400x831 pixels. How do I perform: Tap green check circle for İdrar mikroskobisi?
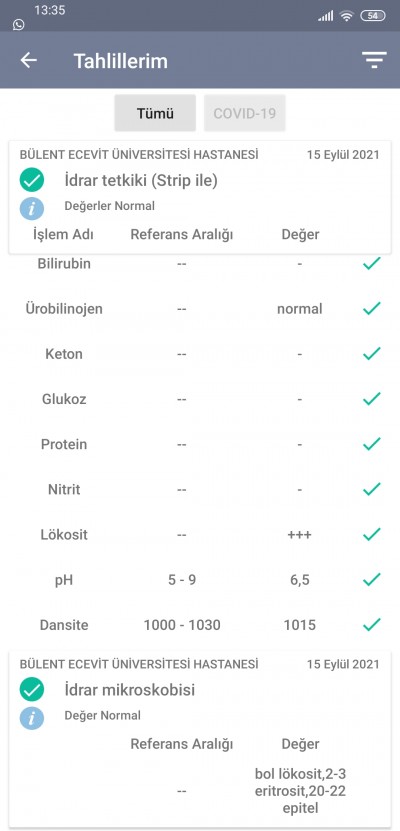[32, 690]
